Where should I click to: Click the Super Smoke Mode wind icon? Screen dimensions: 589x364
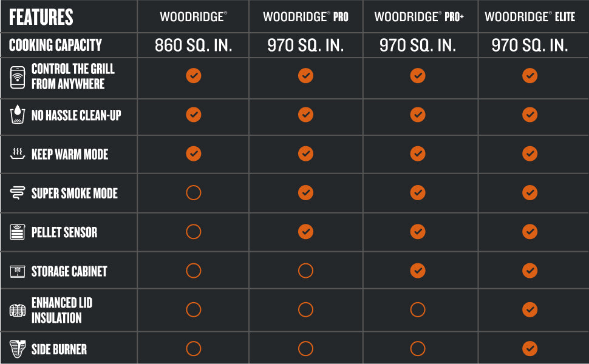17,192
